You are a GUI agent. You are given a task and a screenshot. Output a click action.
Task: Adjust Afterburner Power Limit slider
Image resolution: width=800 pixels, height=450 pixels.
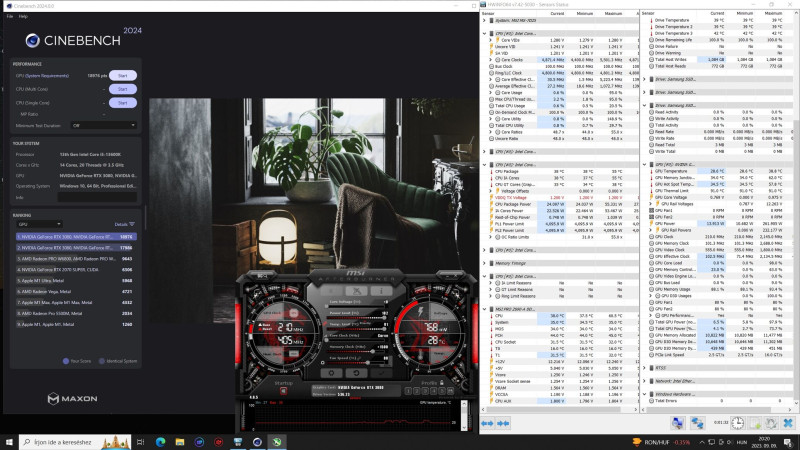(357, 318)
